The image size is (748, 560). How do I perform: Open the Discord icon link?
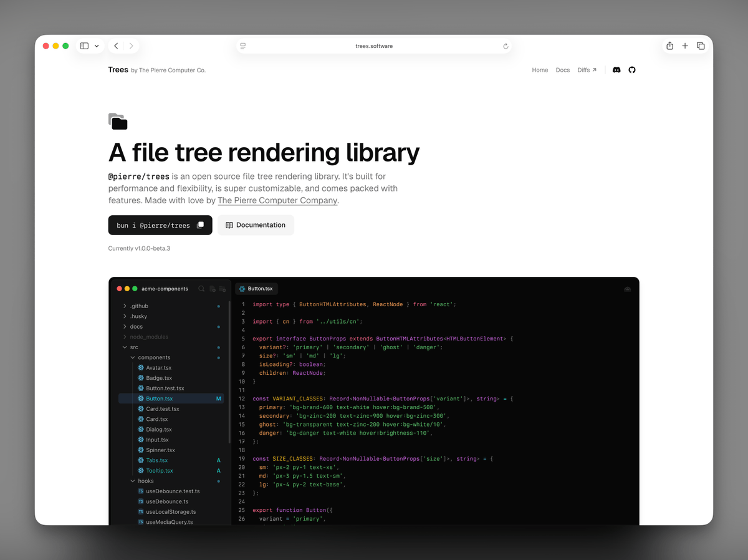point(616,70)
